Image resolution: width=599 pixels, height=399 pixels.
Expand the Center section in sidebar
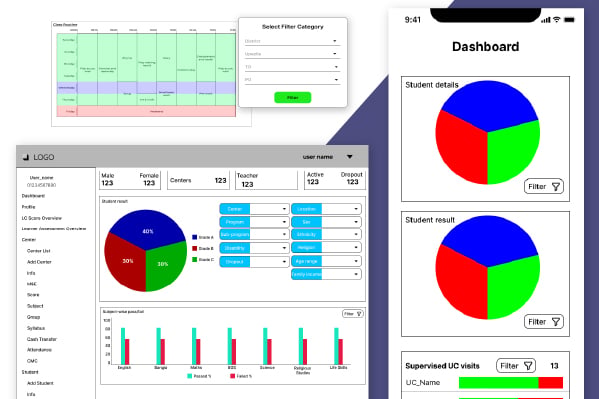click(29, 240)
